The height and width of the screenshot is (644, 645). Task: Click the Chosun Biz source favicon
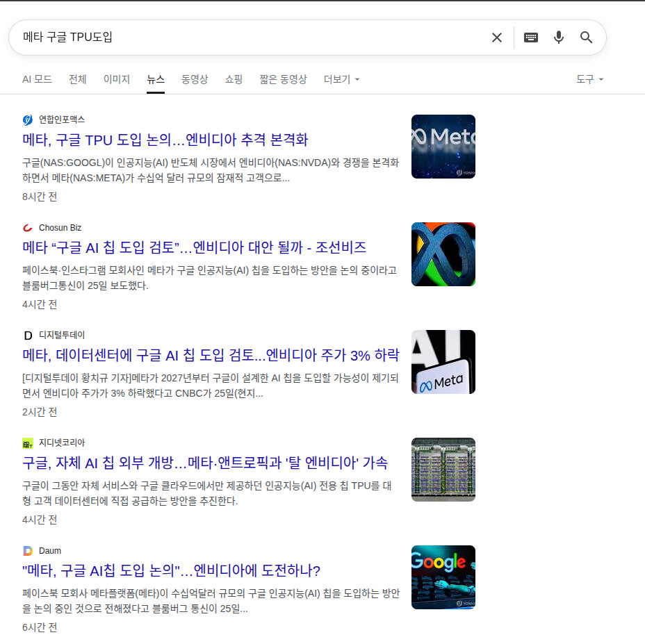coord(28,228)
